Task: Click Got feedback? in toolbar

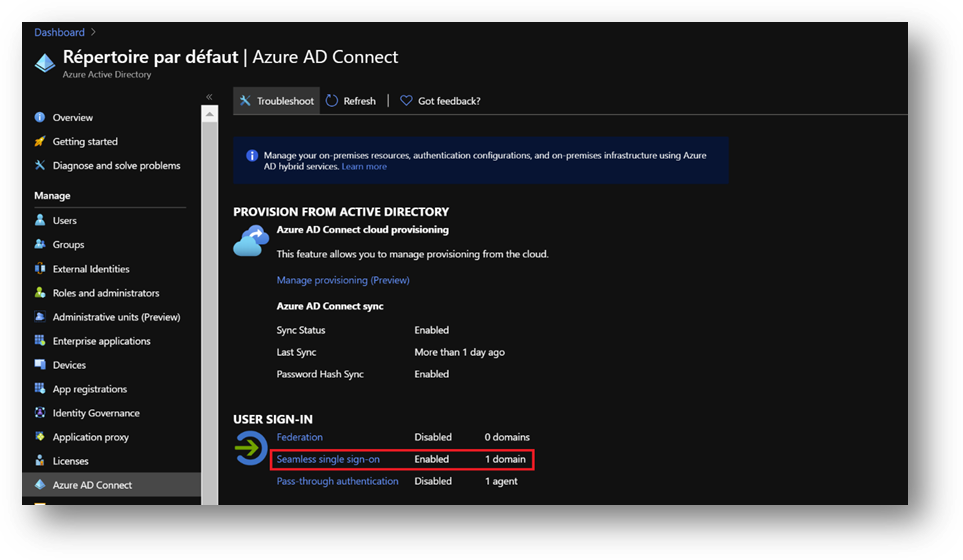Action: tap(440, 101)
